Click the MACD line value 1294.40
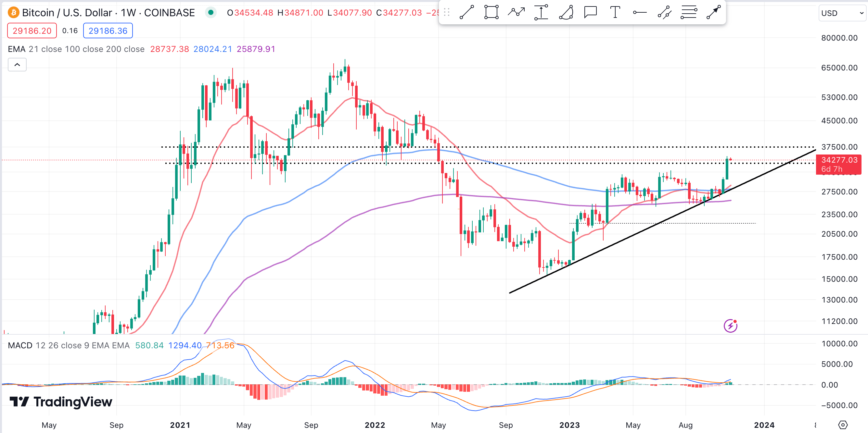 pos(185,345)
